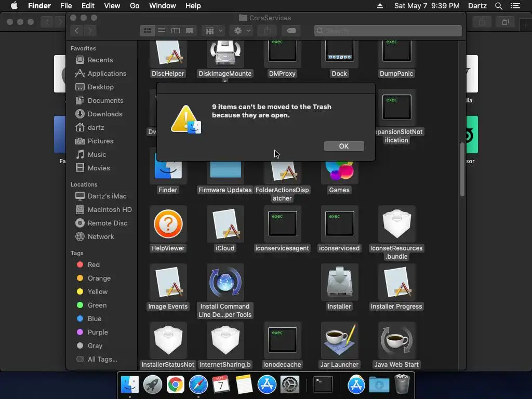Filter by the Purple tag
532x399 pixels.
pos(97,332)
